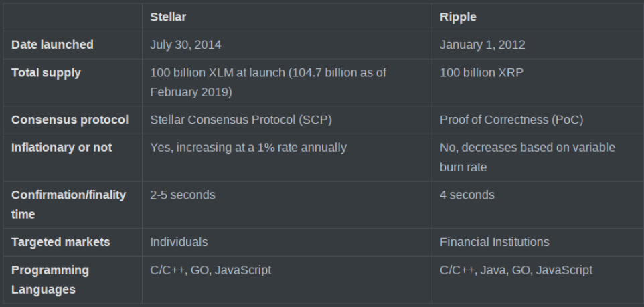Click Proof of Correctness (PoC) cell
This screenshot has height=307, width=644.
511,120
